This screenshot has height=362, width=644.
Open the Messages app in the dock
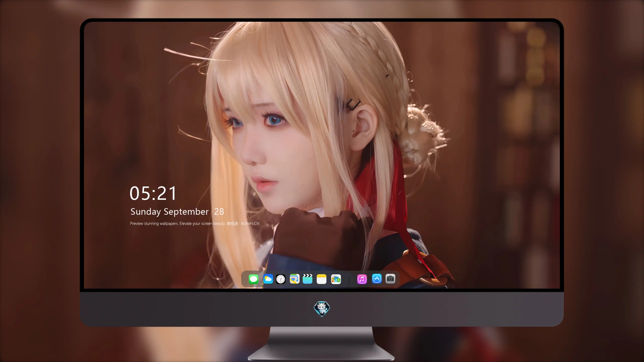253,279
